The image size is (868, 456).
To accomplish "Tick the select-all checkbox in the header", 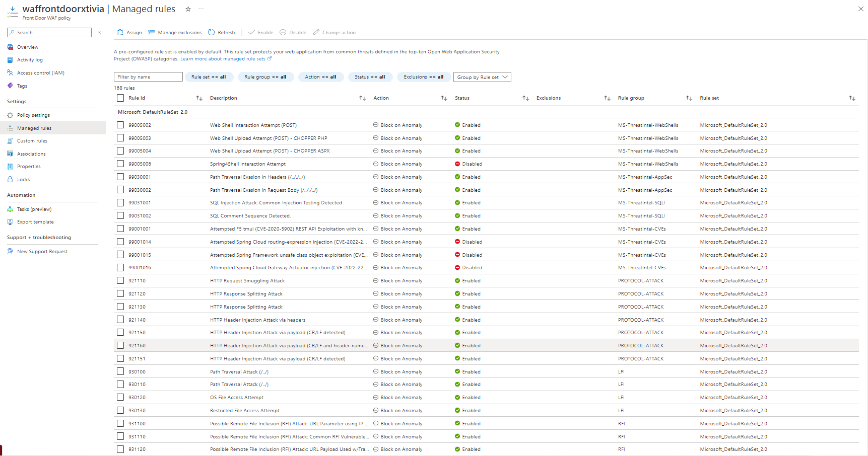I will click(120, 98).
